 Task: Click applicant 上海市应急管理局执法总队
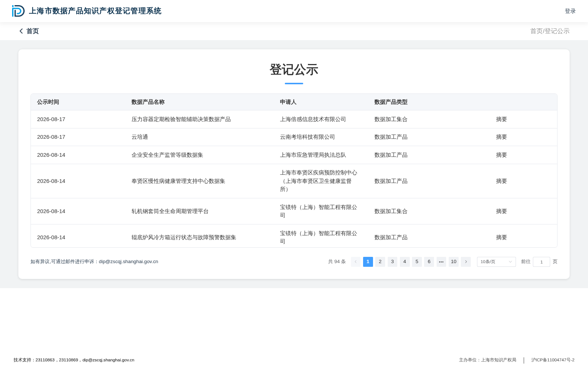coord(313,155)
